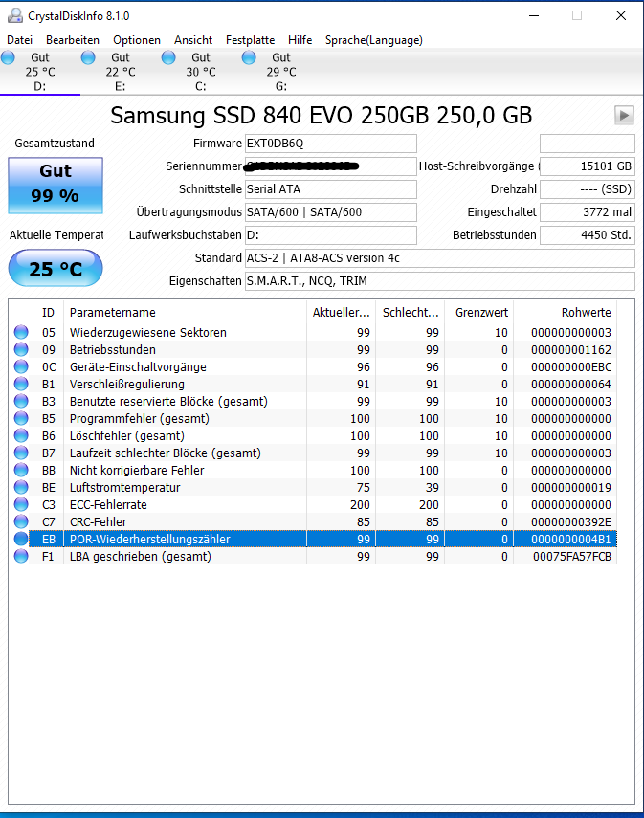Open the Festplatte menu
This screenshot has height=818, width=644.
[250, 40]
